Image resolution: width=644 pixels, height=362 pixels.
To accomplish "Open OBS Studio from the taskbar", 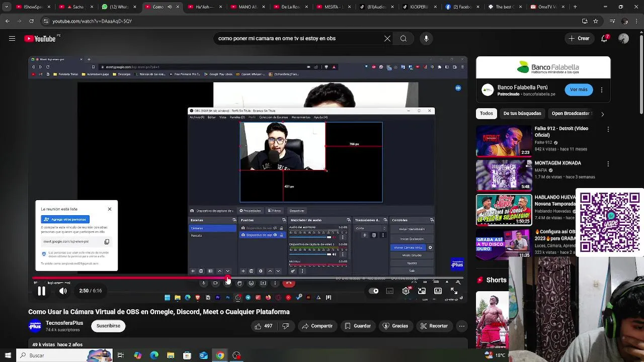I will point(236,355).
